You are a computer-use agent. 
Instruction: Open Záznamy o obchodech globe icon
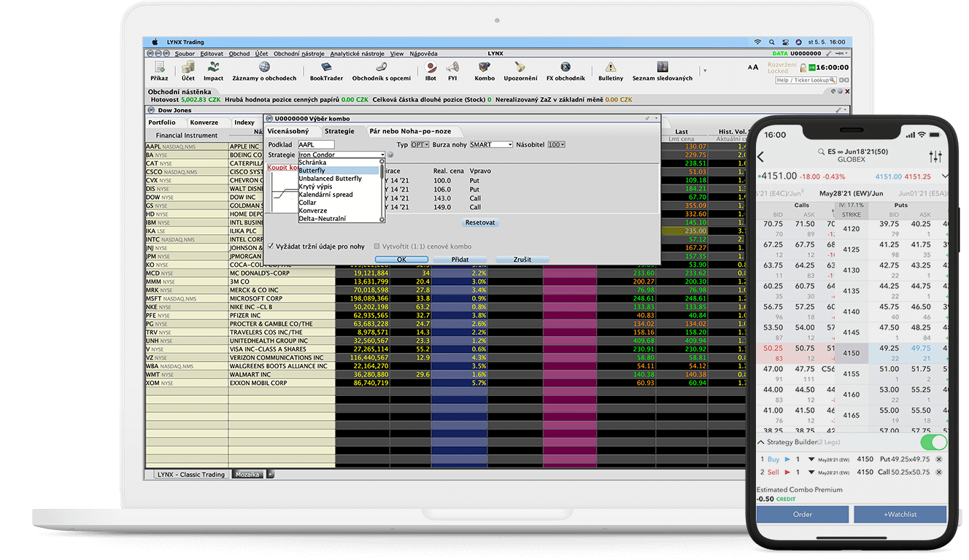pos(264,71)
